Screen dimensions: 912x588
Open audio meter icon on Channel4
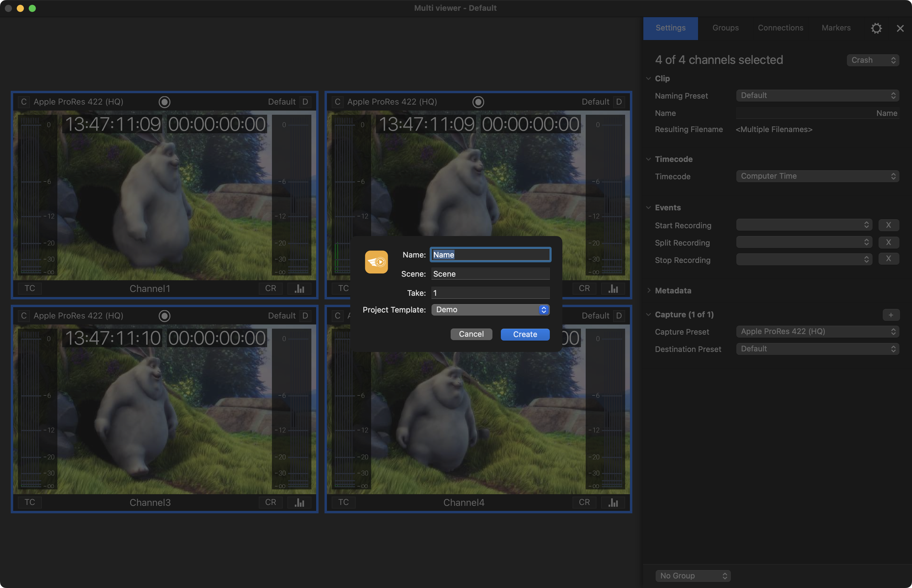click(613, 502)
